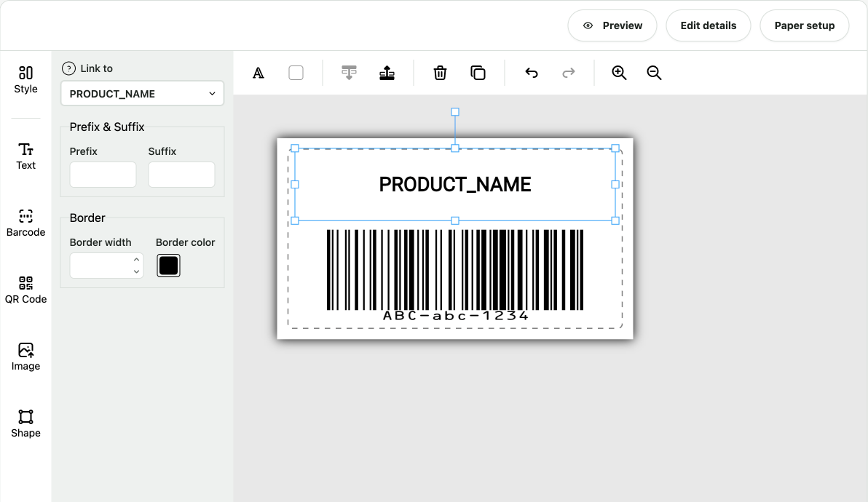The height and width of the screenshot is (502, 868).
Task: Send selected element backward
Action: [350, 73]
